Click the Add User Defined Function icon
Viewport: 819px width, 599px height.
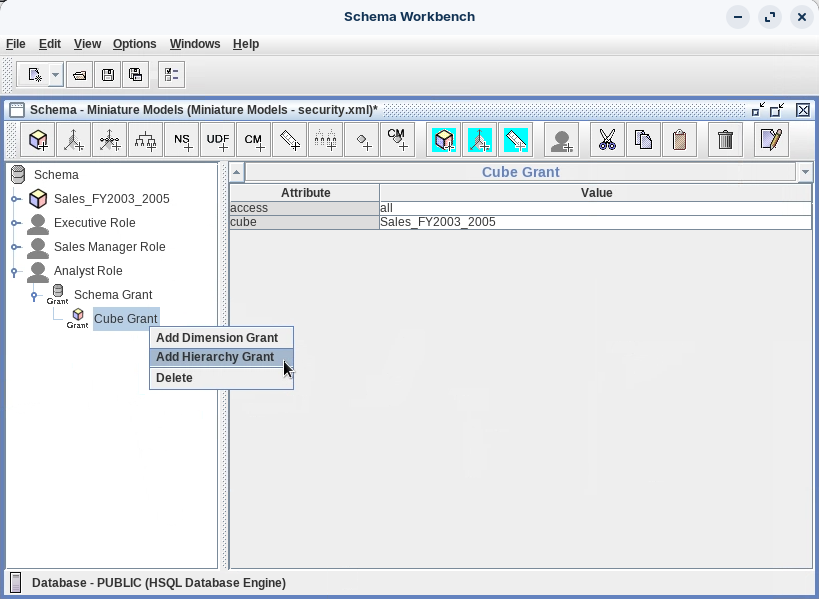218,141
